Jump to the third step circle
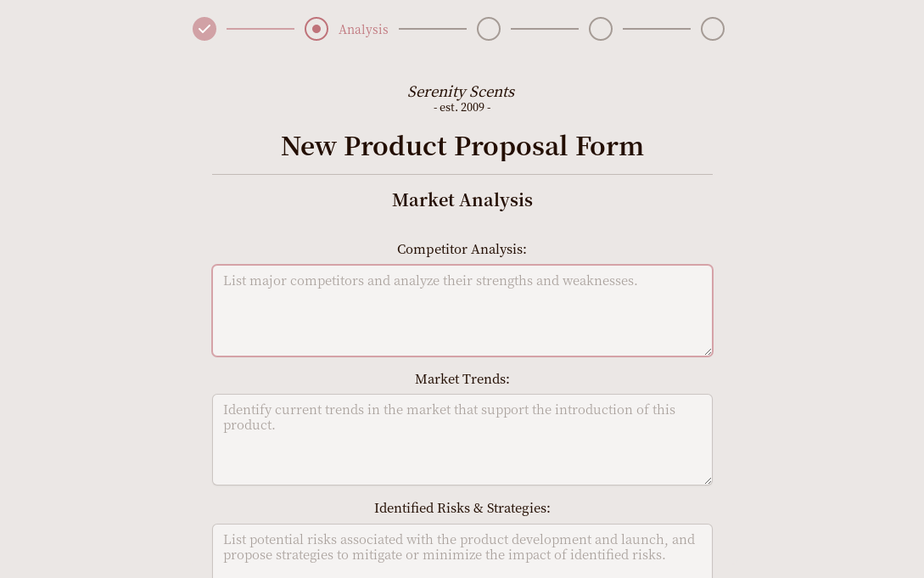This screenshot has width=924, height=578. (x=489, y=29)
